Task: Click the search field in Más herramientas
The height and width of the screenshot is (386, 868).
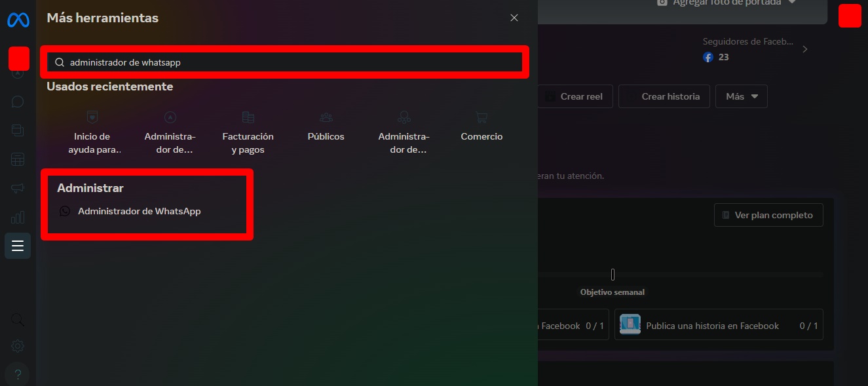Action: tap(285, 62)
